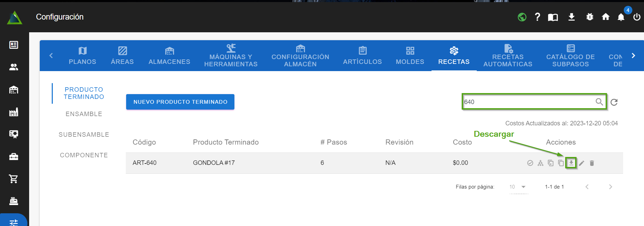The width and height of the screenshot is (644, 226).
Task: Click the green globe icon
Action: pyautogui.click(x=522, y=17)
